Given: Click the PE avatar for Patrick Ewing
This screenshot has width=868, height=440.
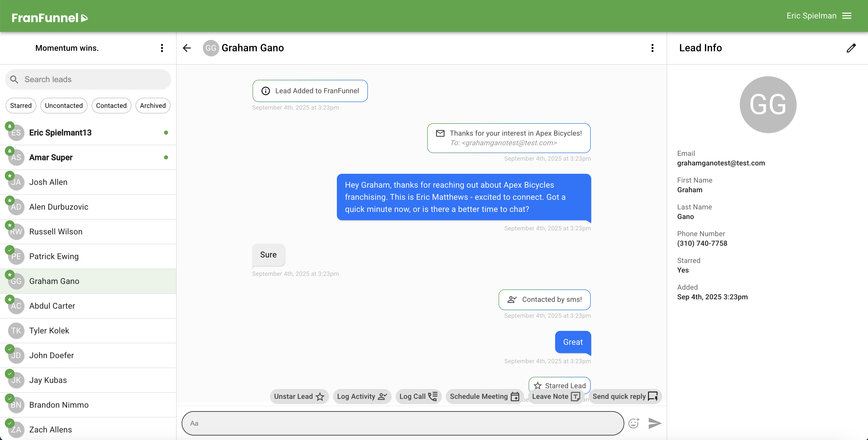Looking at the screenshot, I should pyautogui.click(x=16, y=257).
